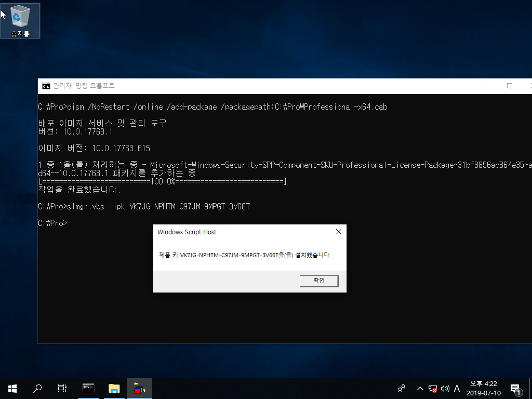This screenshot has height=399, width=532.
Task: Open the disconnected network tray icon
Action: pos(433,389)
